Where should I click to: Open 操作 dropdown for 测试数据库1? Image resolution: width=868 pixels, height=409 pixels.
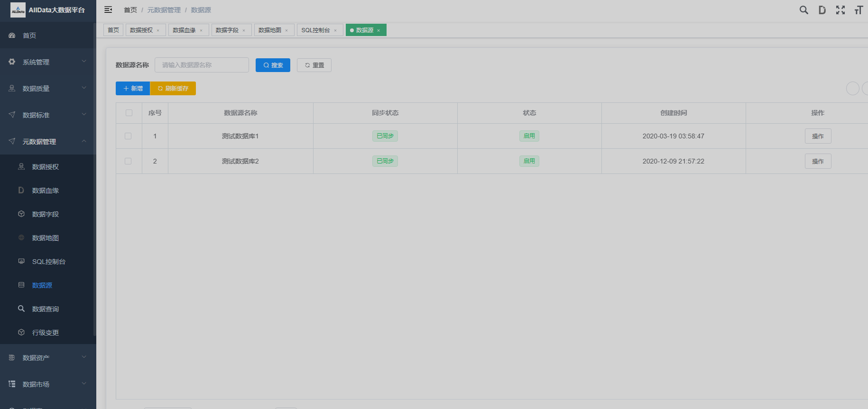[818, 136]
